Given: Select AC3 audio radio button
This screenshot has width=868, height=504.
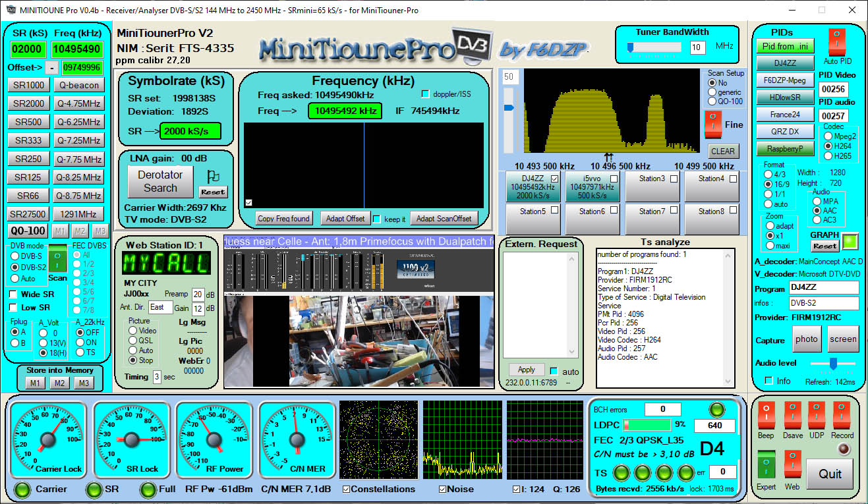Looking at the screenshot, I should click(817, 220).
